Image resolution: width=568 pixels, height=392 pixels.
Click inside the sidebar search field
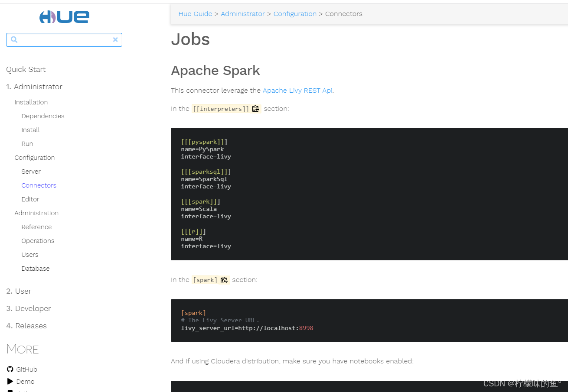64,40
